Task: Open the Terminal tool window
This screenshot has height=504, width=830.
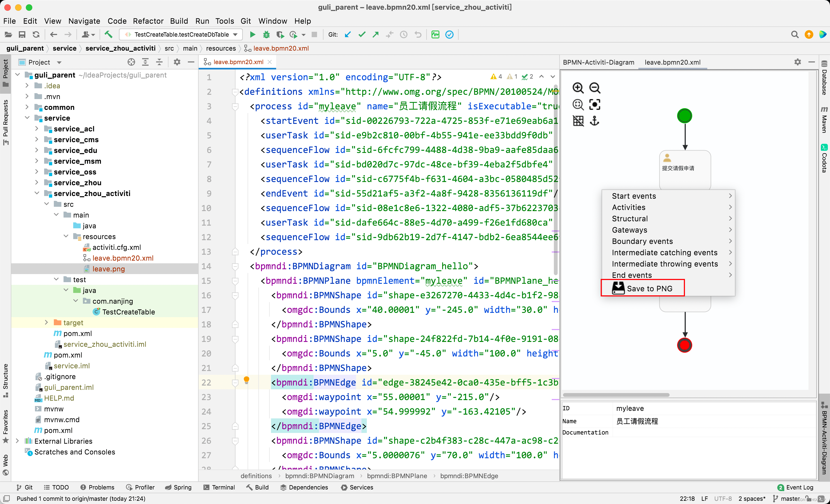Action: [219, 487]
